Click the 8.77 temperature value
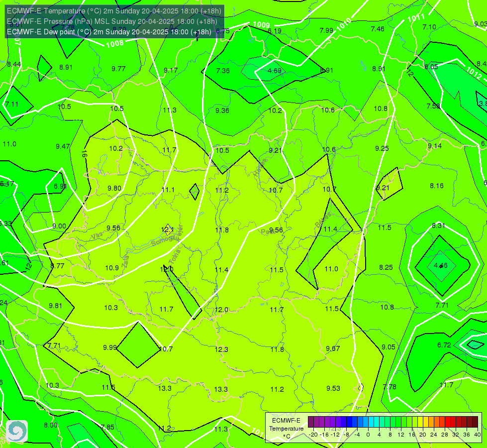The height and width of the screenshot is (448, 487). coord(57,266)
